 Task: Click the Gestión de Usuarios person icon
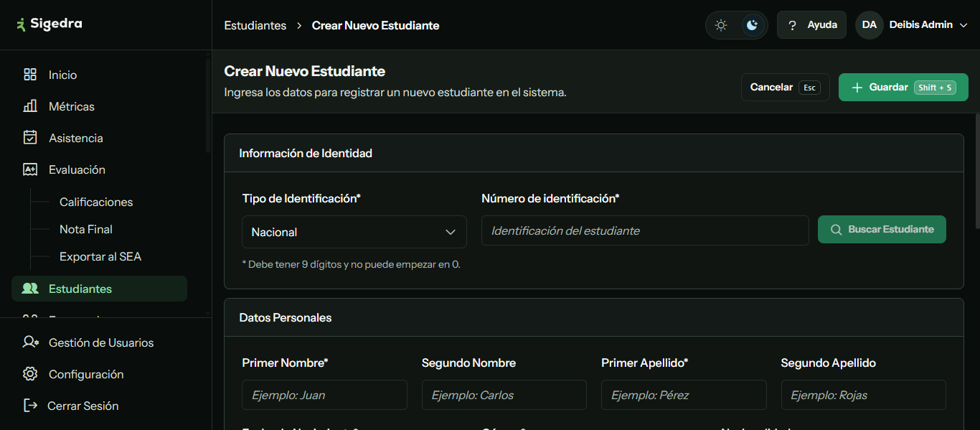pos(30,342)
